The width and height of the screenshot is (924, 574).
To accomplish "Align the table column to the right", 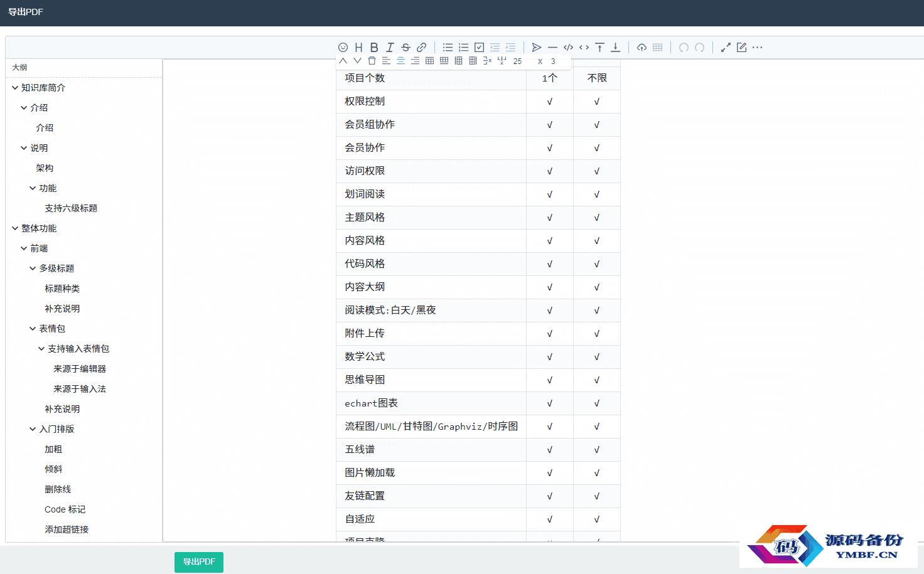I will pos(415,61).
